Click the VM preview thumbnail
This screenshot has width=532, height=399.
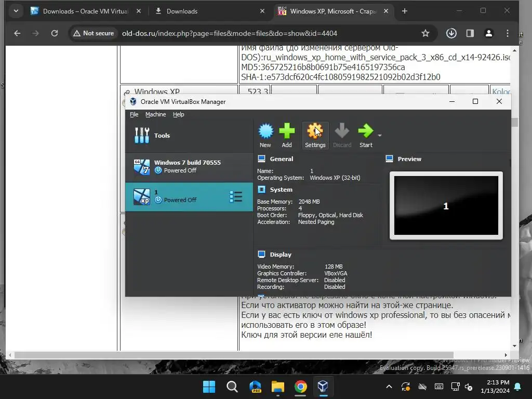446,205
